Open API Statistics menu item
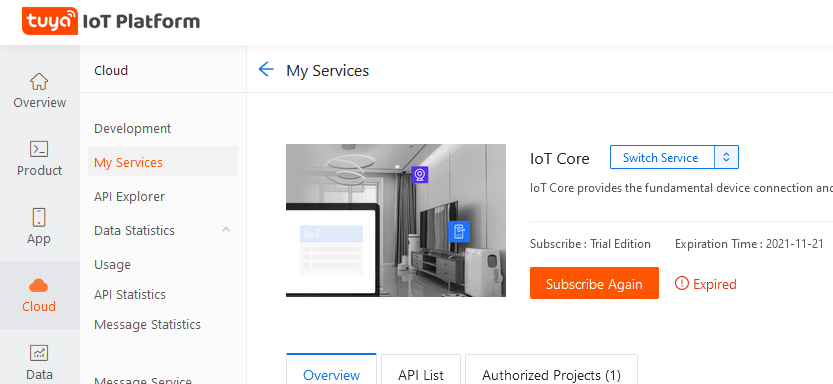 (x=130, y=294)
